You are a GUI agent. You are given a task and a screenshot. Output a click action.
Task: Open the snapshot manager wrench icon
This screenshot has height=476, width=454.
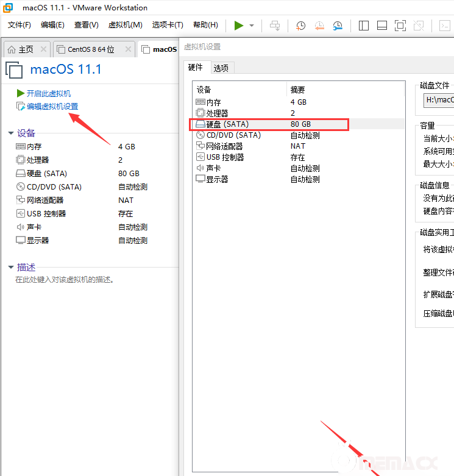coord(338,25)
